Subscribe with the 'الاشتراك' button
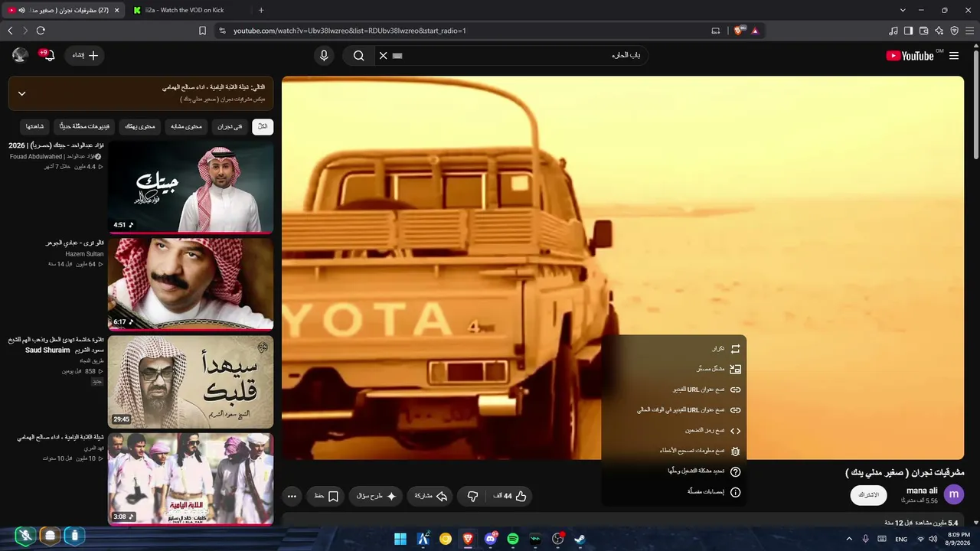This screenshot has height=551, width=980. point(869,495)
